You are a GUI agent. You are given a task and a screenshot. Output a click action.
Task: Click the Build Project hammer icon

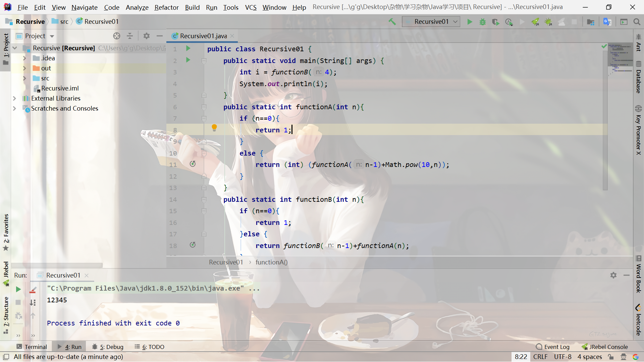tap(392, 22)
